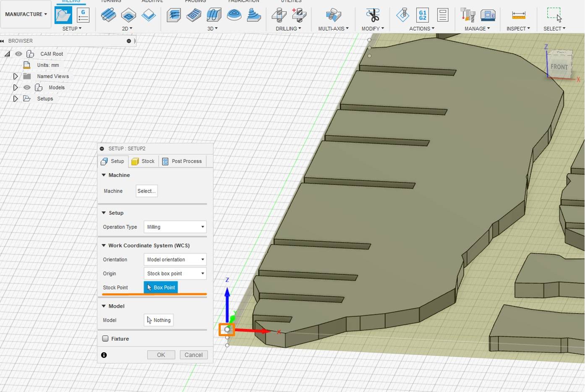The image size is (585, 392).
Task: Select the Hole Recognition tool
Action: click(299, 16)
